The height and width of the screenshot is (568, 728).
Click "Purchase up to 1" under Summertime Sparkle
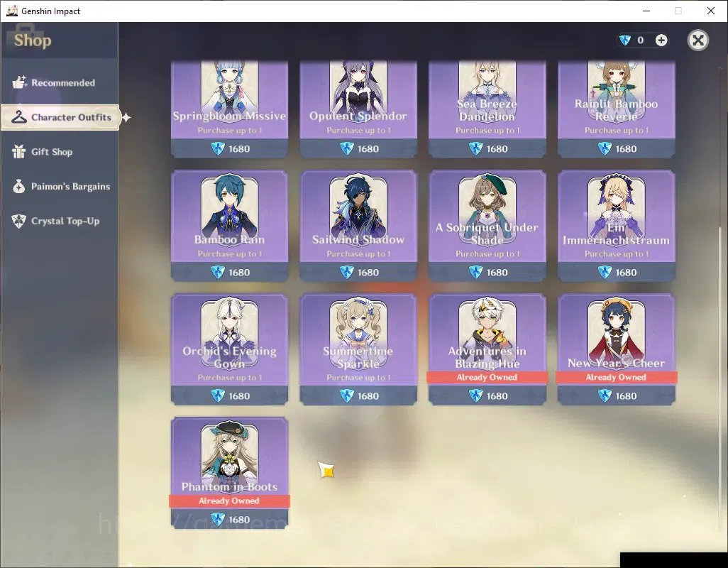(x=358, y=378)
